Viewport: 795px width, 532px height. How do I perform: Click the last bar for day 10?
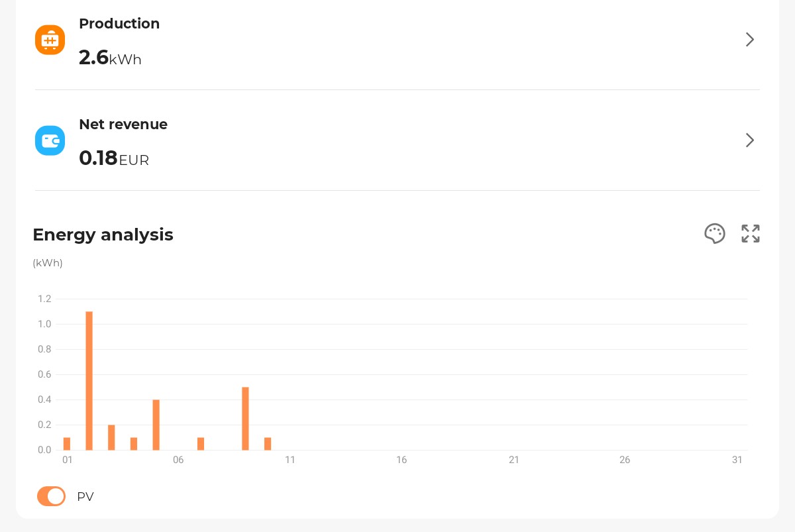coord(268,444)
